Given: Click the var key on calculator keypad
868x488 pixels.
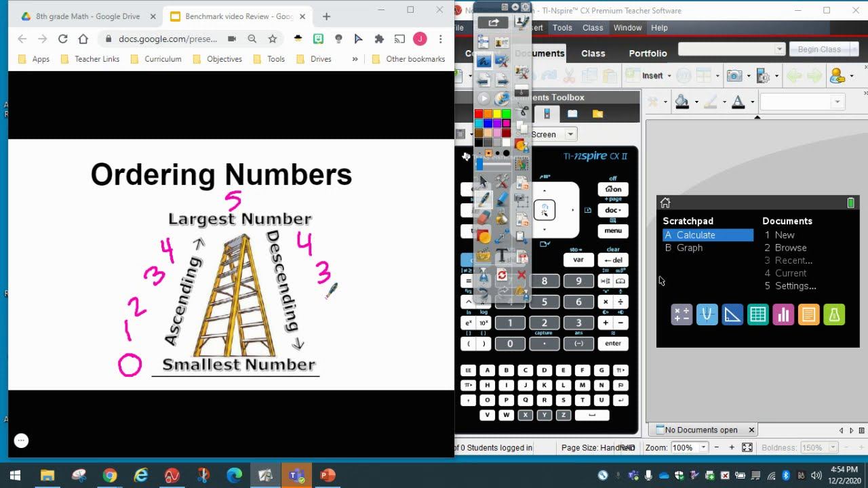Looking at the screenshot, I should click(578, 260).
